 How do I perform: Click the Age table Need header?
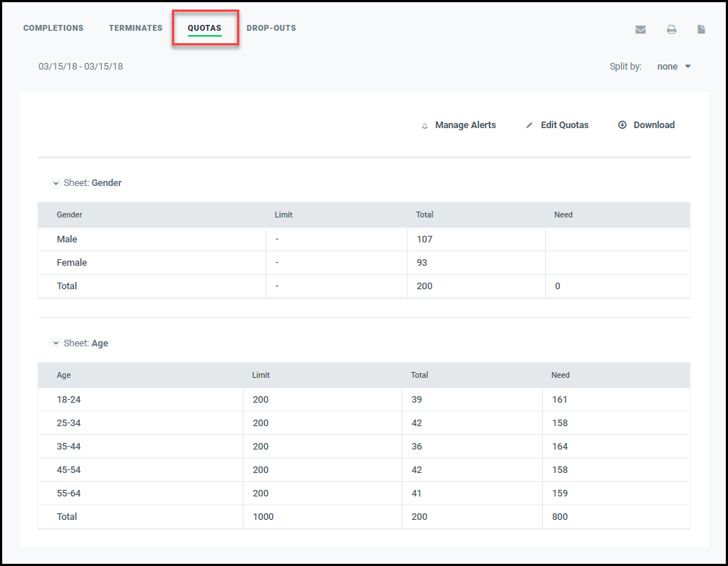[560, 375]
